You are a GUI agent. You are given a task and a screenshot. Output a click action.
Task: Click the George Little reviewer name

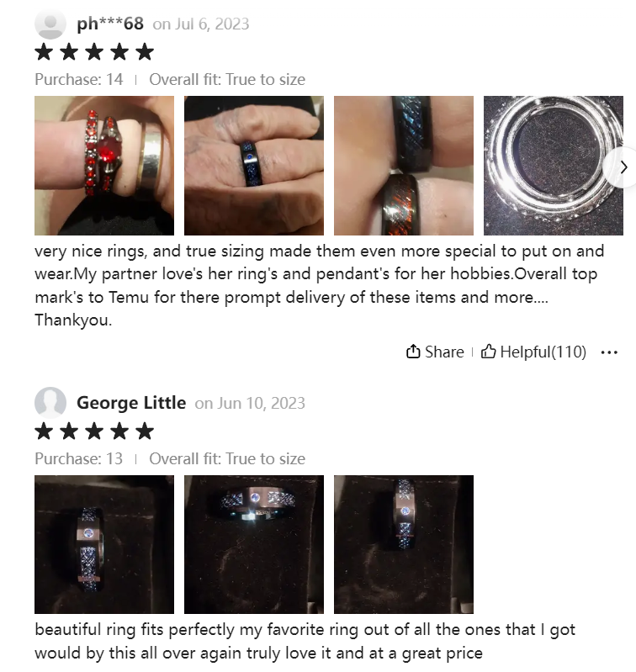(131, 403)
